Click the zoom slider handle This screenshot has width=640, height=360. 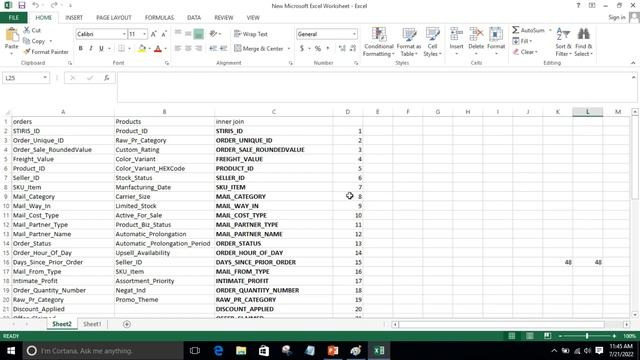(587, 336)
